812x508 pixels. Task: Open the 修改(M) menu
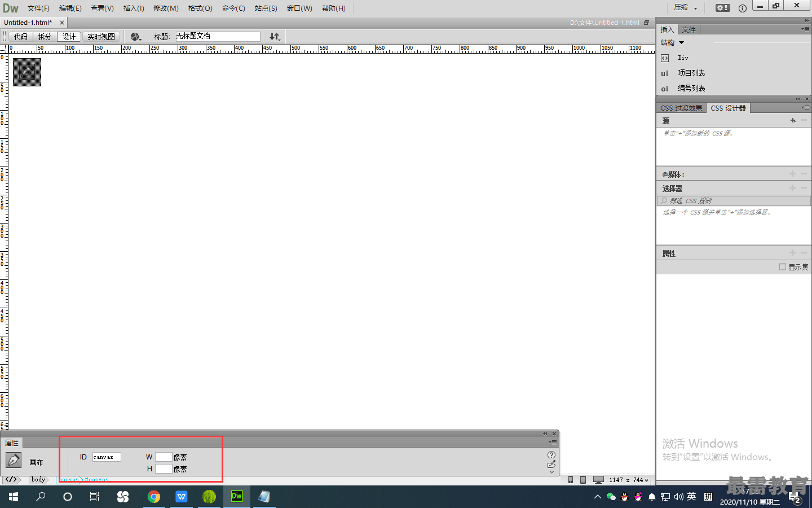166,8
